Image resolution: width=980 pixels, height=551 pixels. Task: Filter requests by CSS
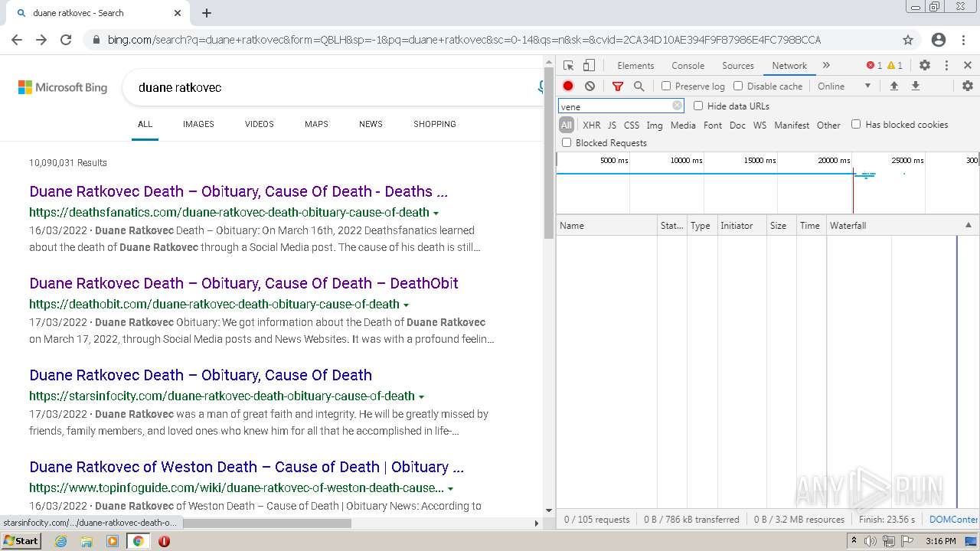[631, 125]
